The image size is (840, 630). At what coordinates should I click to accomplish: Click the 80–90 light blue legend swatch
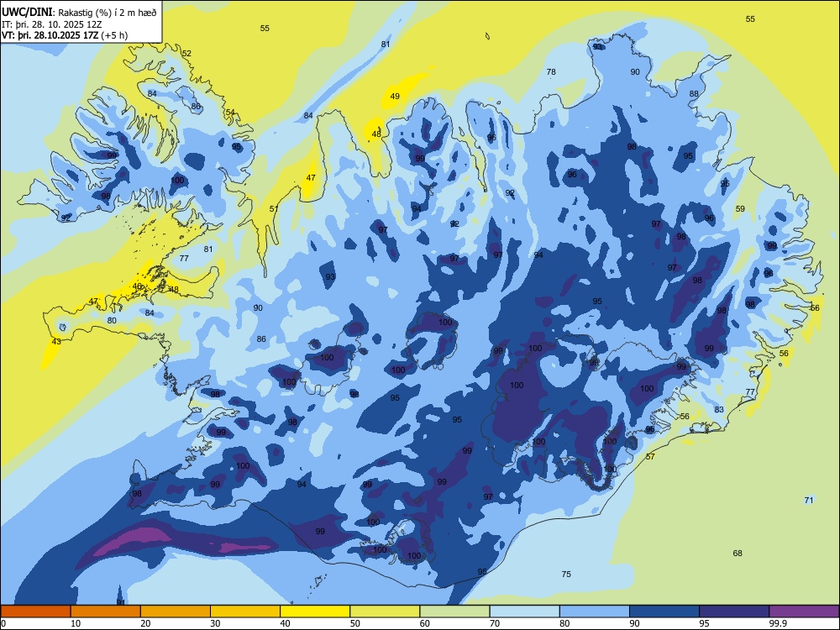[x=594, y=612]
